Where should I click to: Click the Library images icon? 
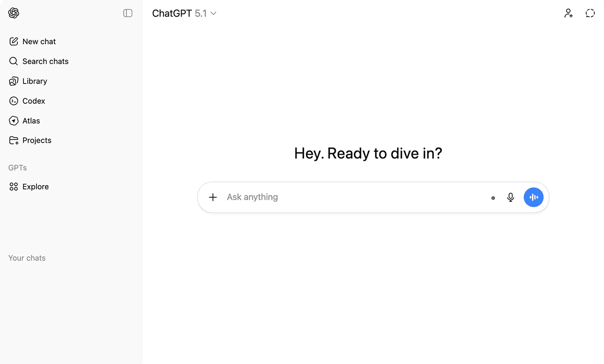point(13,81)
